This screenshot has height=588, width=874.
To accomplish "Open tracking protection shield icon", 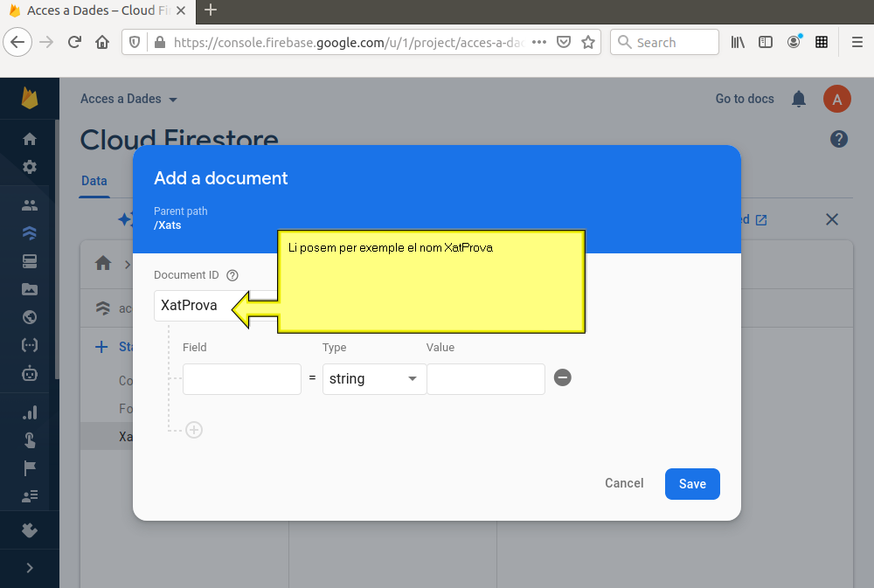I will 135,42.
